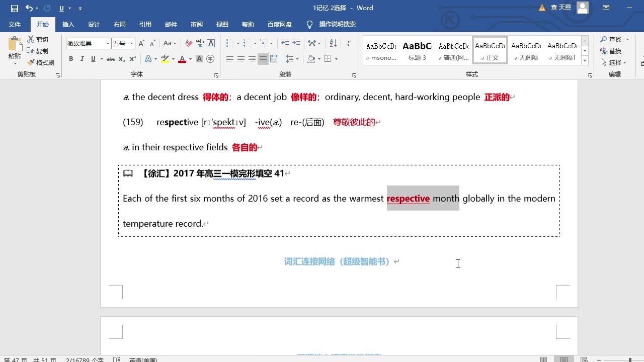Click the Align Right icon

(x=252, y=59)
